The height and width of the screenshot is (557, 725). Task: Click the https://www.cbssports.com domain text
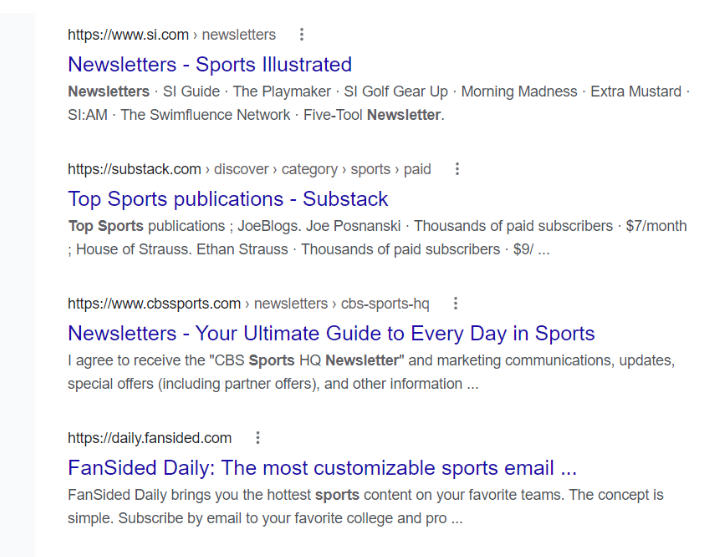pyautogui.click(x=154, y=303)
